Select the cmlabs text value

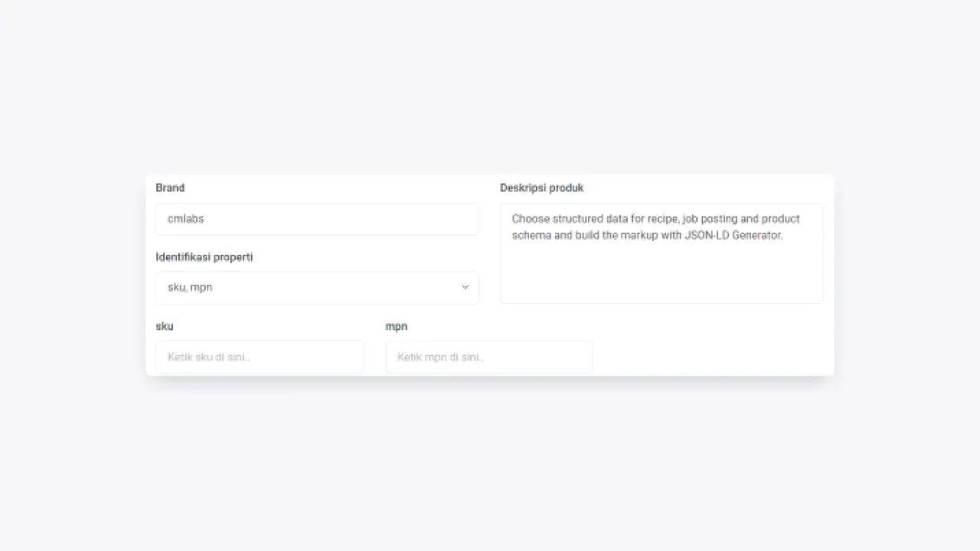pos(185,219)
